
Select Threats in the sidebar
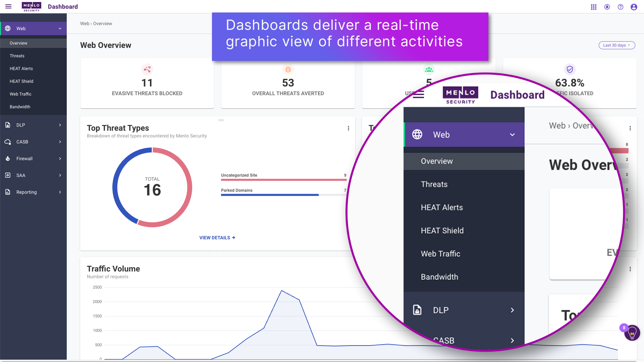(x=17, y=56)
